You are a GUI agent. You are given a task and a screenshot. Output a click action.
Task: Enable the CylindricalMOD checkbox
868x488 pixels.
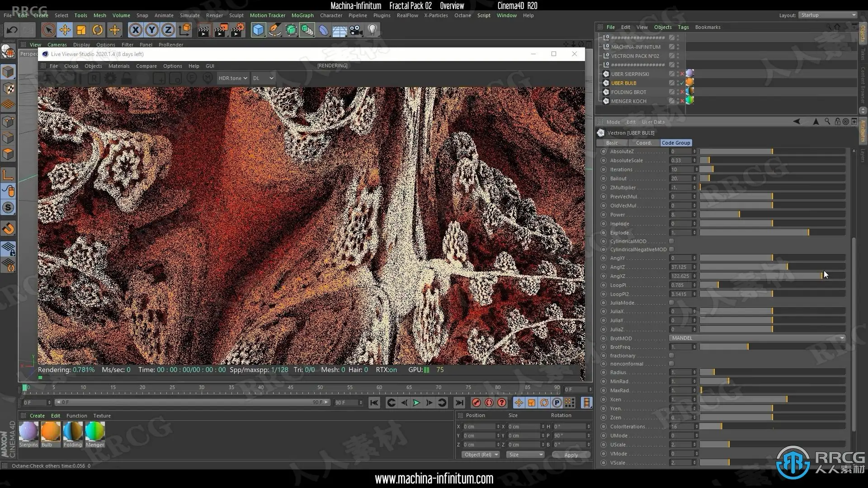click(x=671, y=241)
